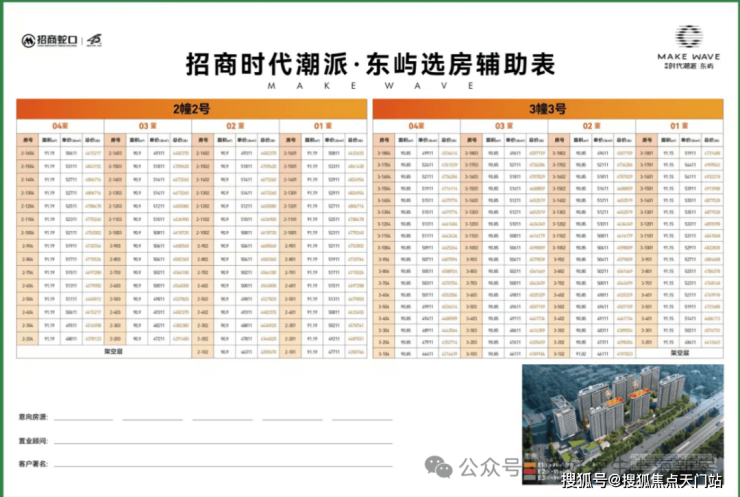Click the 01室 column under 3幢3号
Screen dimensions: 740x497
click(x=680, y=125)
